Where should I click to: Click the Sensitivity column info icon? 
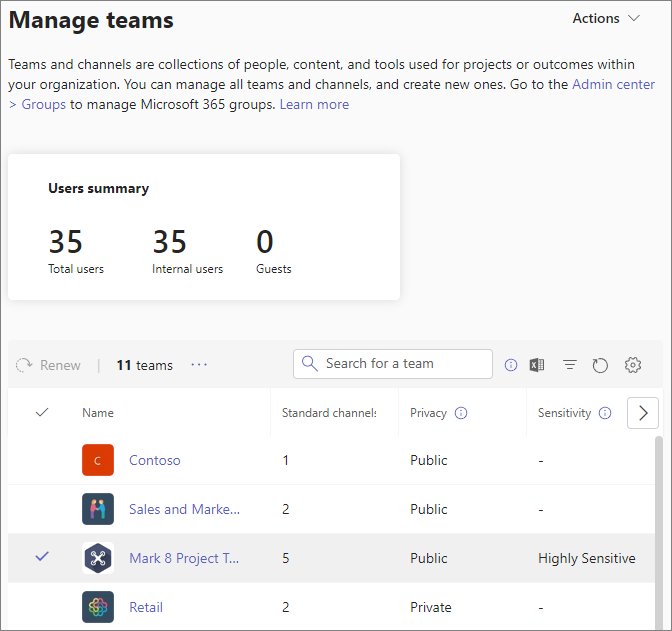(x=605, y=413)
